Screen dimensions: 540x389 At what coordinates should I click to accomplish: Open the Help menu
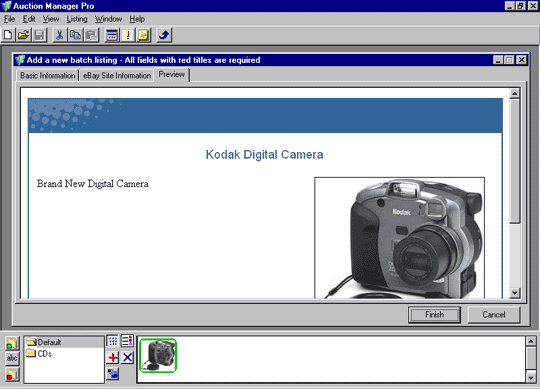point(137,19)
